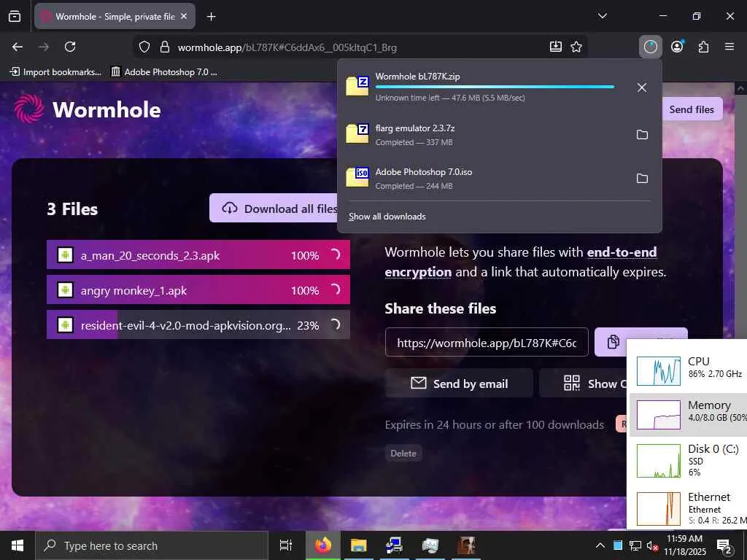Open Task View on the taskbar
Screen dimensions: 747x560
click(x=285, y=545)
